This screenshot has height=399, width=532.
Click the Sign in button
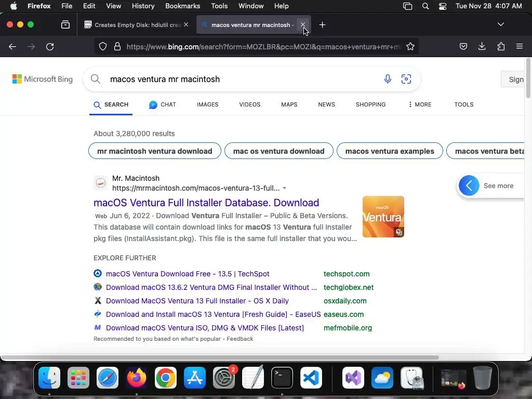(513, 79)
